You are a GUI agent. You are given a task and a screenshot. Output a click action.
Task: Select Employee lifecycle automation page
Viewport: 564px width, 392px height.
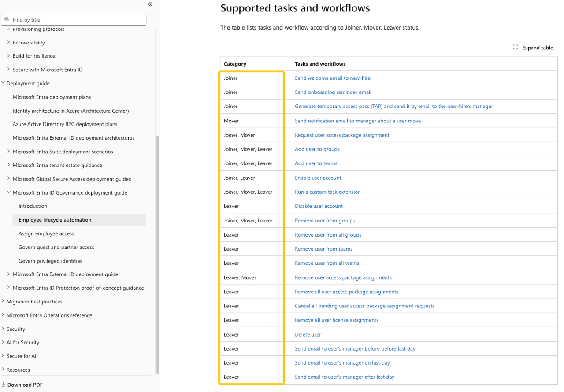pos(55,220)
